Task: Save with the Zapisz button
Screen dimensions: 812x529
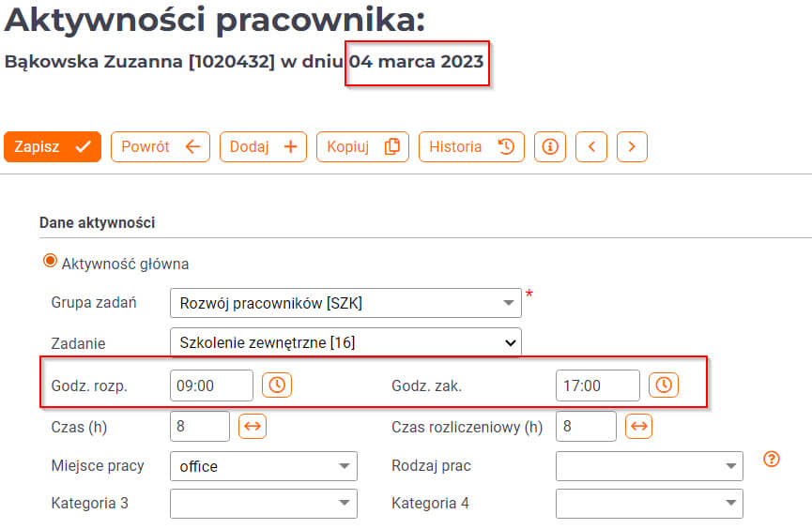Action: pyautogui.click(x=53, y=146)
